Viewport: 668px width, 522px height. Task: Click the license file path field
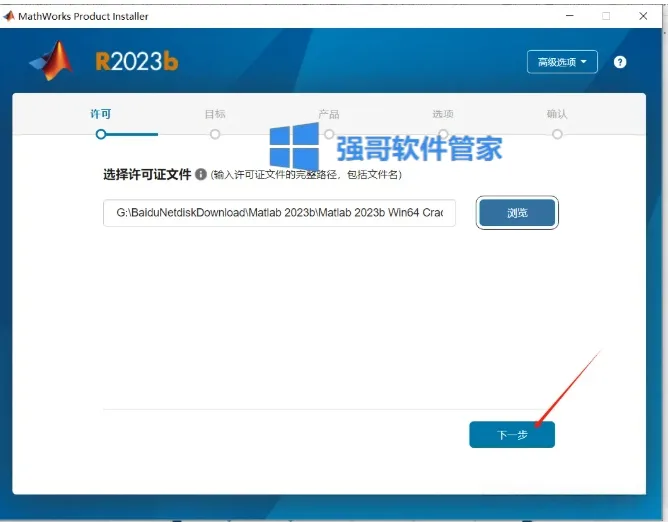pyautogui.click(x=279, y=213)
